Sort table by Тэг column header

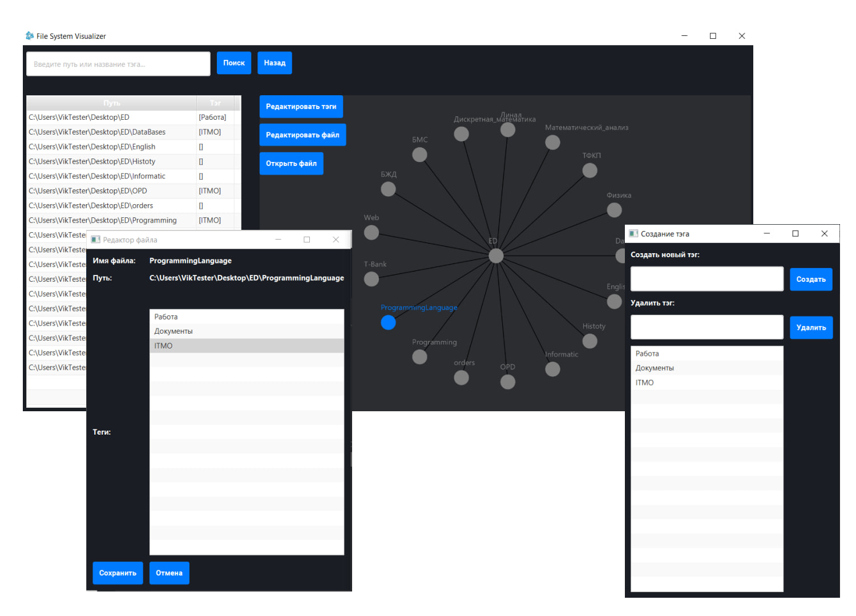(215, 103)
